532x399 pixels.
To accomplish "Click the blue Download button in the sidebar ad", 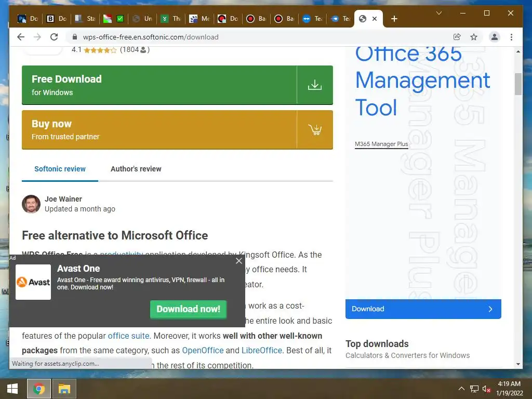I will tap(423, 309).
